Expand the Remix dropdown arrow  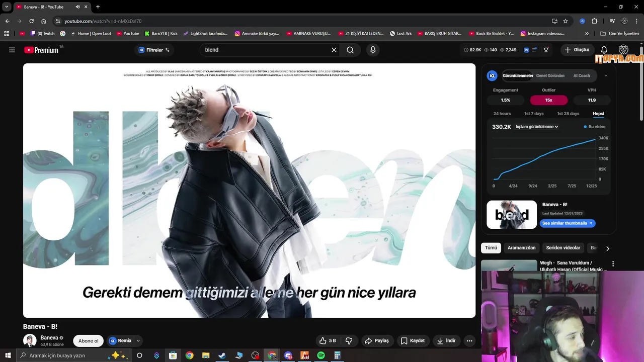coord(138,341)
